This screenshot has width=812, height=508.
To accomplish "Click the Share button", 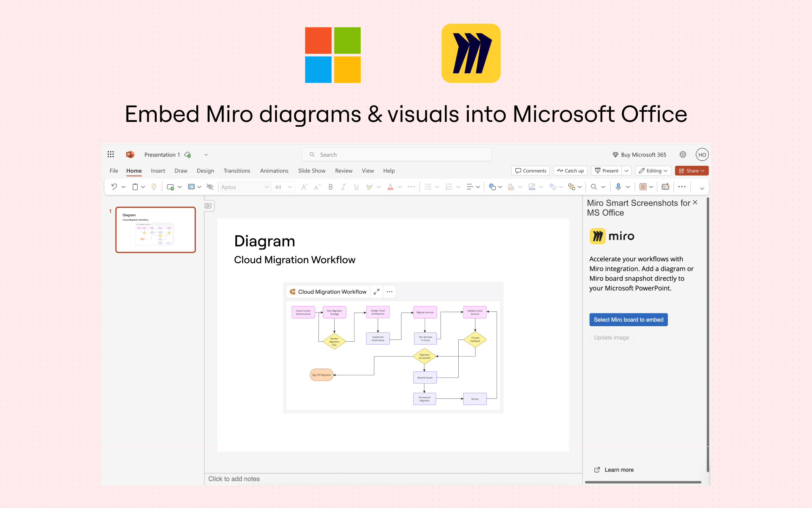I will tap(691, 171).
